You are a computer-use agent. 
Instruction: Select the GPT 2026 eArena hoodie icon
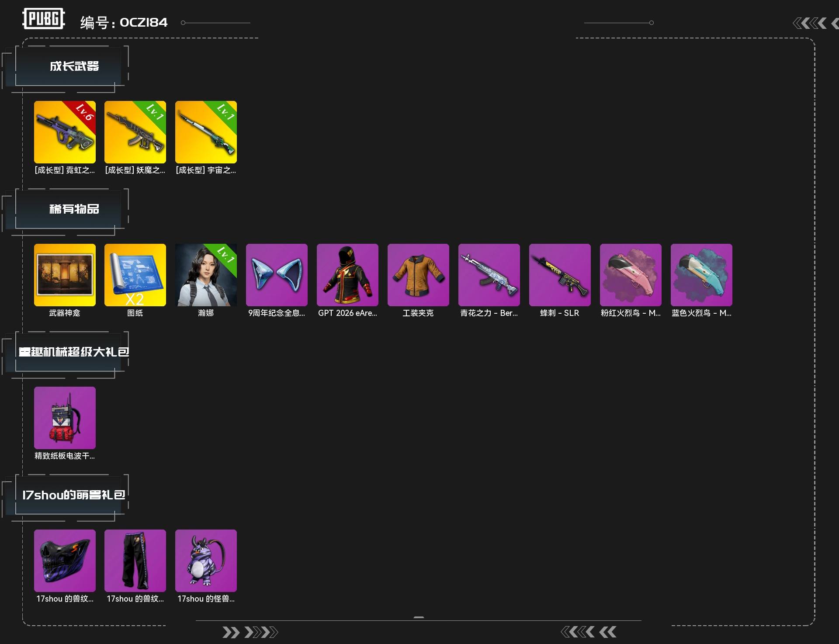click(347, 275)
